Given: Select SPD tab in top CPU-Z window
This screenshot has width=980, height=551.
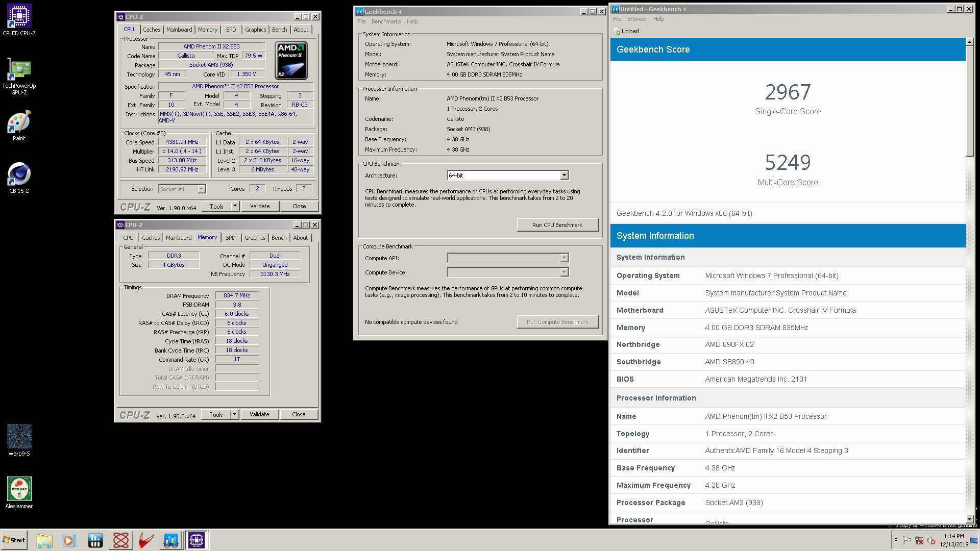Looking at the screenshot, I should coord(231,30).
